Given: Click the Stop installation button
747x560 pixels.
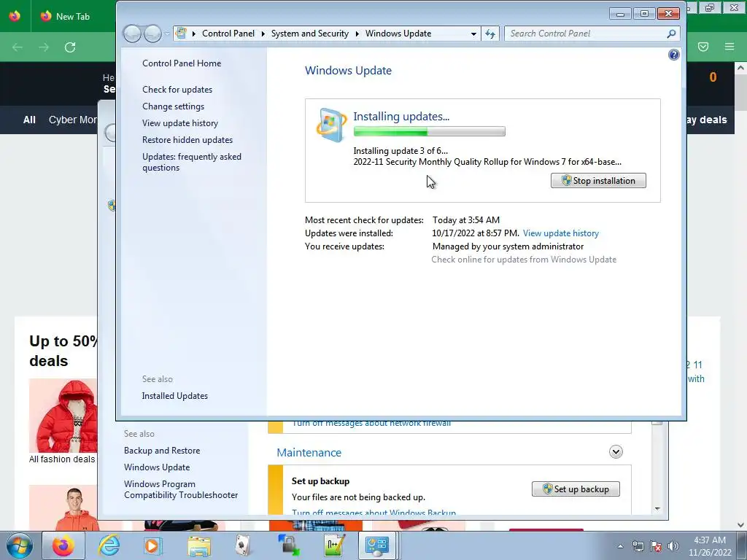Looking at the screenshot, I should [x=598, y=181].
